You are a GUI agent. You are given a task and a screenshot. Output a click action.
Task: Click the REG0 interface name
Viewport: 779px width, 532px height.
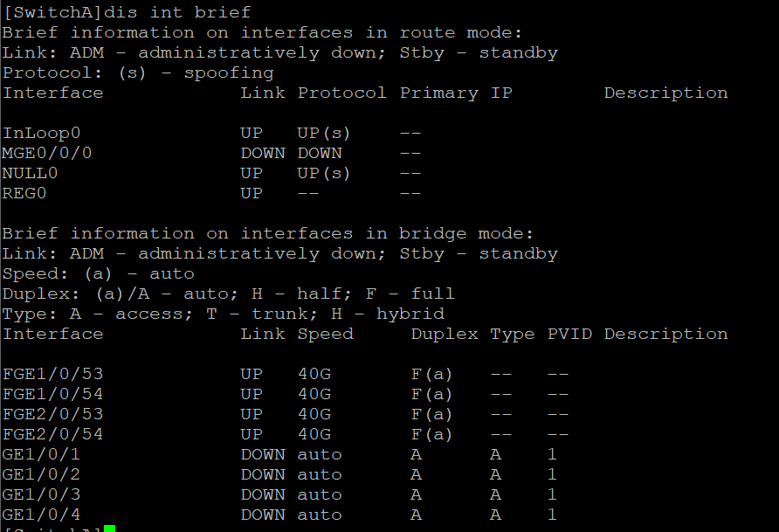tap(24, 193)
